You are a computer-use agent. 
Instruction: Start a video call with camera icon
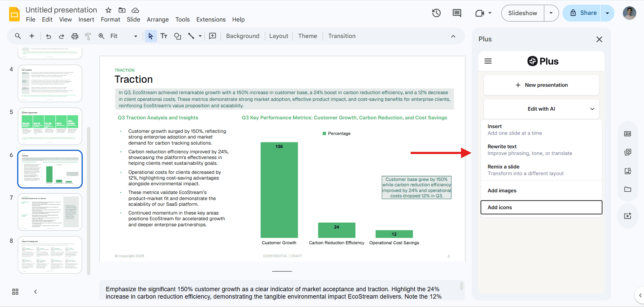coord(480,13)
